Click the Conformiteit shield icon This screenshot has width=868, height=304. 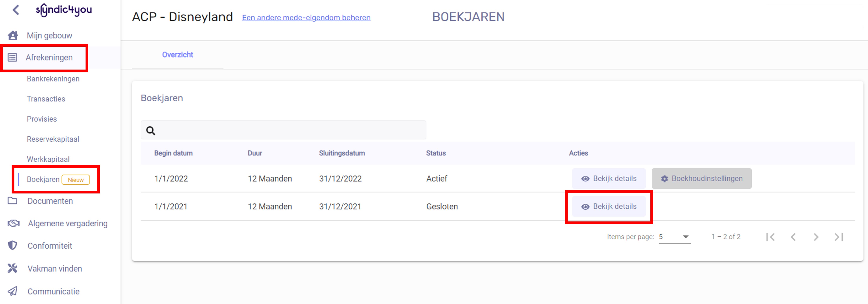12,245
